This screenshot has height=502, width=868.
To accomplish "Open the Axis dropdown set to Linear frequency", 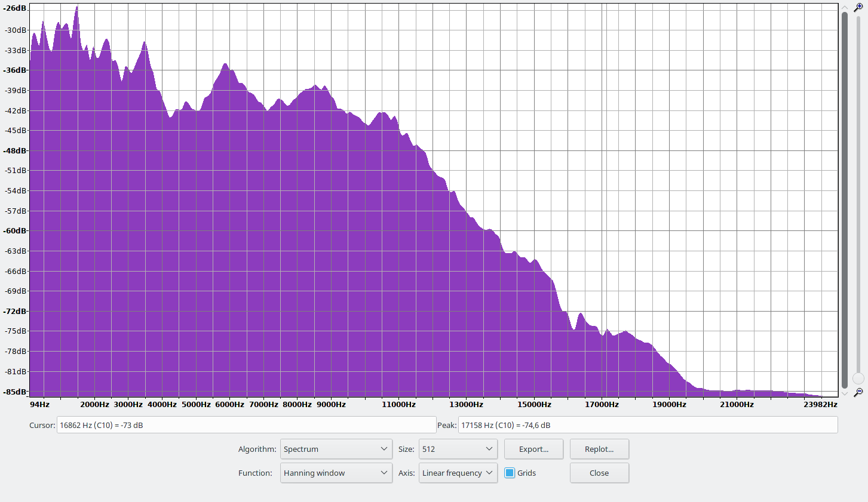I will tap(458, 473).
